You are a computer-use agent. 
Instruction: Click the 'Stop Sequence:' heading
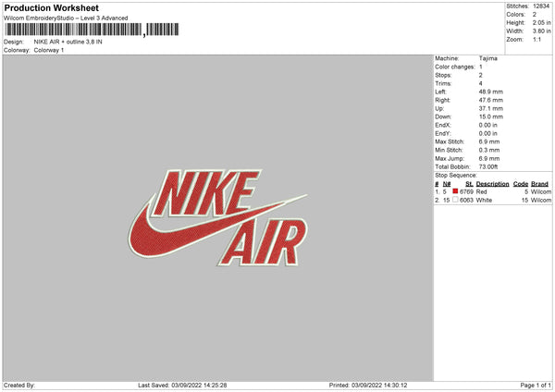[456, 175]
